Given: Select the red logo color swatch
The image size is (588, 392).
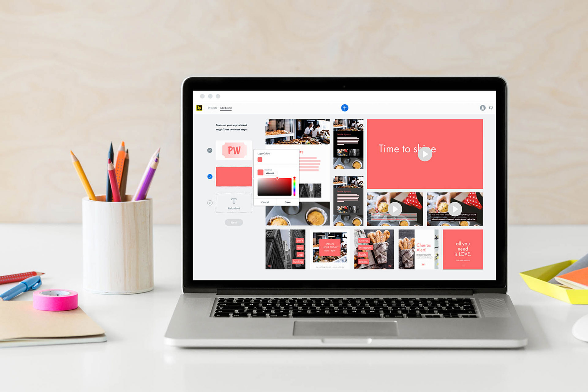Looking at the screenshot, I should click(x=260, y=159).
